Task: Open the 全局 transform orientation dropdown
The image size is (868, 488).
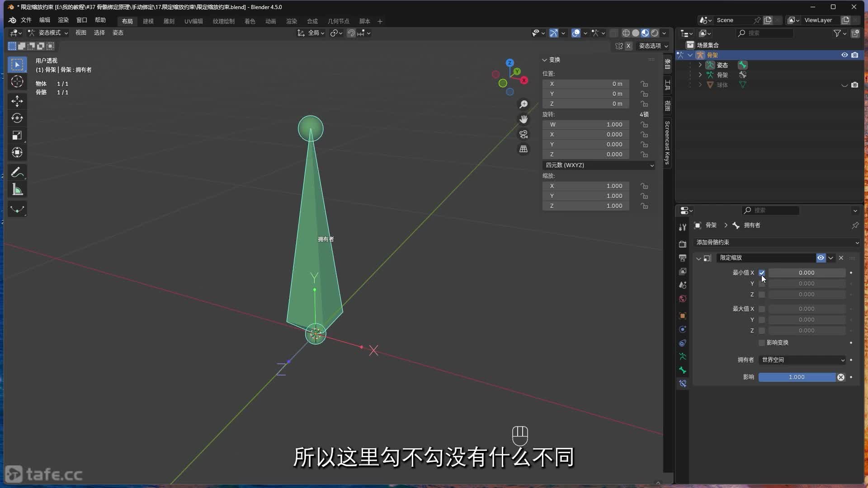Action: pos(311,33)
